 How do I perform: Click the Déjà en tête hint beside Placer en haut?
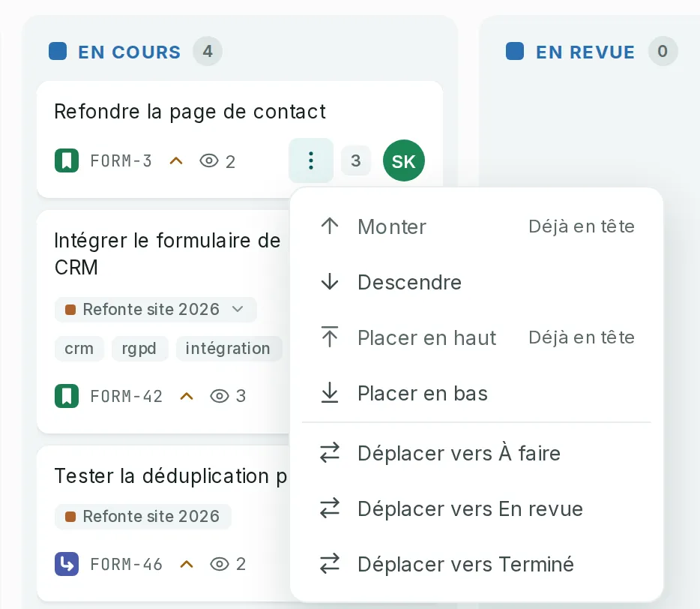(582, 337)
